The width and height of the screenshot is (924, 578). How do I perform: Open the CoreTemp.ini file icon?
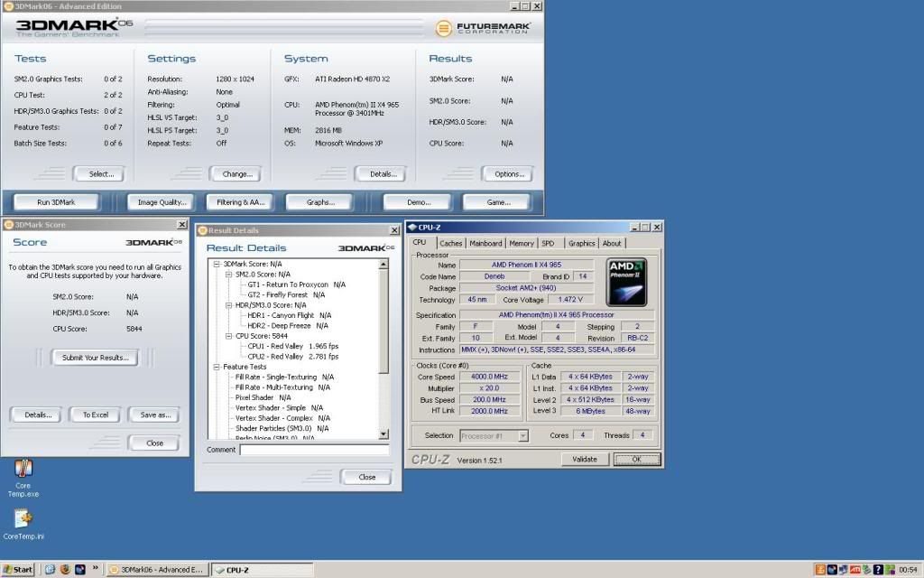click(x=23, y=518)
